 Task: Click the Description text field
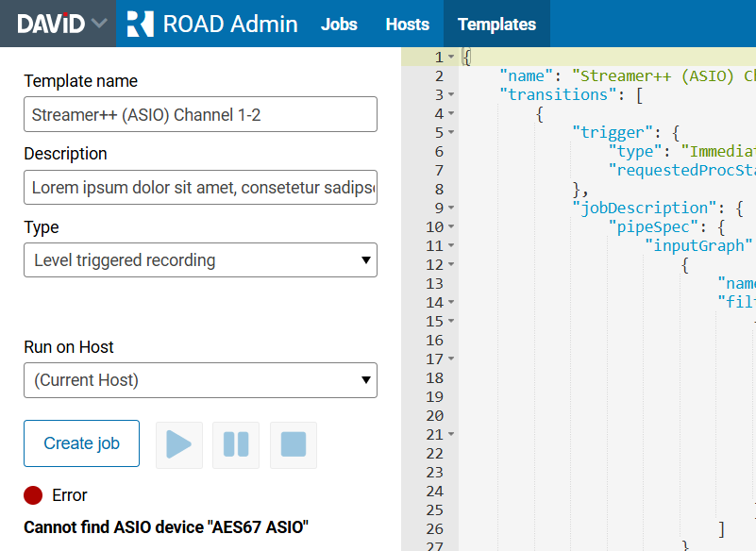pyautogui.click(x=200, y=187)
